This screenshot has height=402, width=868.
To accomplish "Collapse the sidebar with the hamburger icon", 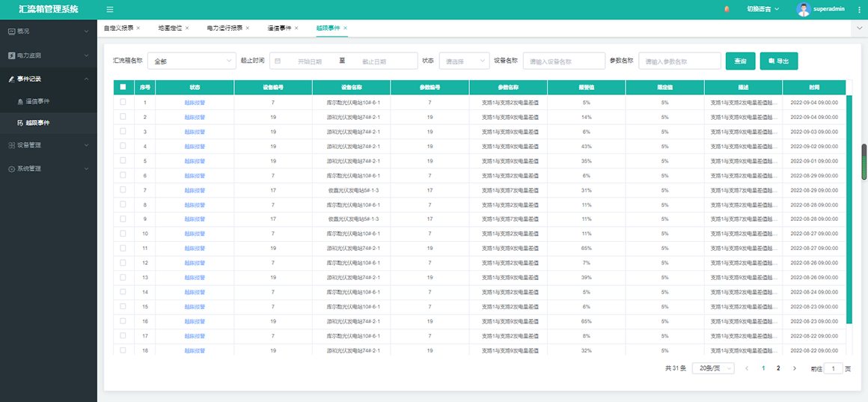I will [x=109, y=10].
